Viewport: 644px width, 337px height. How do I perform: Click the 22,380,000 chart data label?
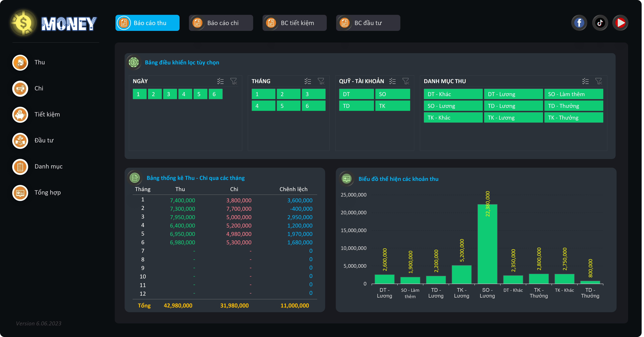(488, 204)
